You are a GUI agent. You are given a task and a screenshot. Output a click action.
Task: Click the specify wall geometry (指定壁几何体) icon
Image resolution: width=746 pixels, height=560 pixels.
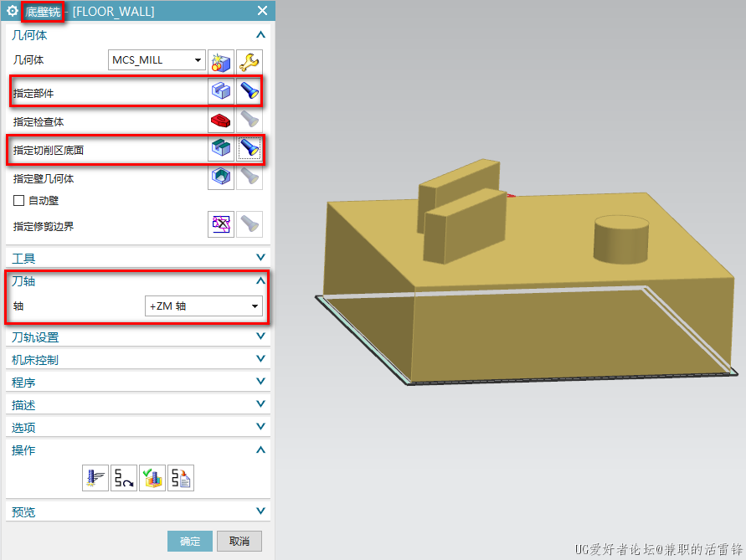pyautogui.click(x=221, y=177)
